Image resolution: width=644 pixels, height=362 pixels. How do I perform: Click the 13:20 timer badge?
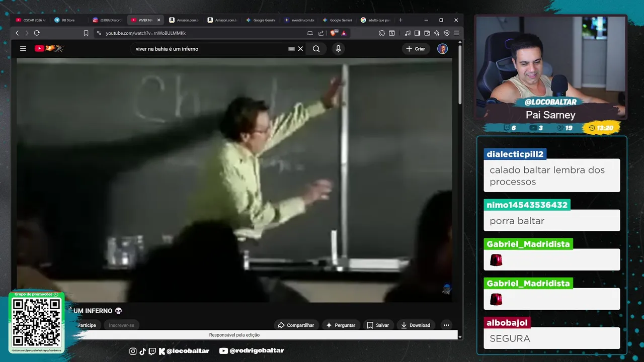click(601, 128)
